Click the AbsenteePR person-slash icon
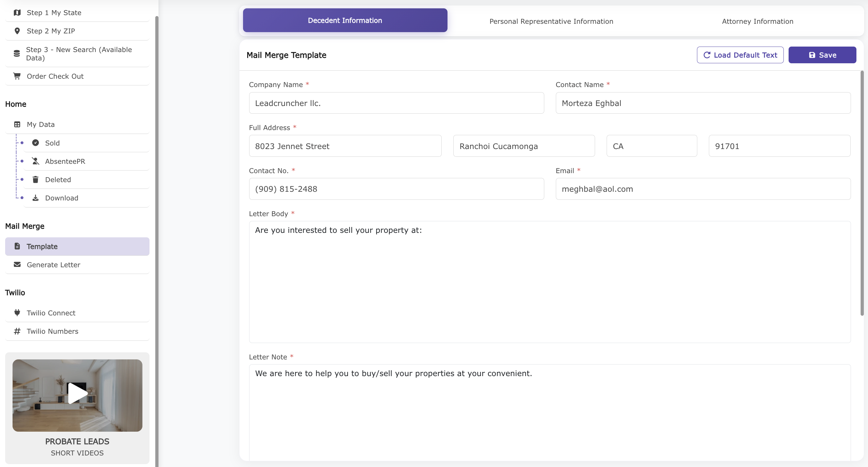 pyautogui.click(x=35, y=161)
